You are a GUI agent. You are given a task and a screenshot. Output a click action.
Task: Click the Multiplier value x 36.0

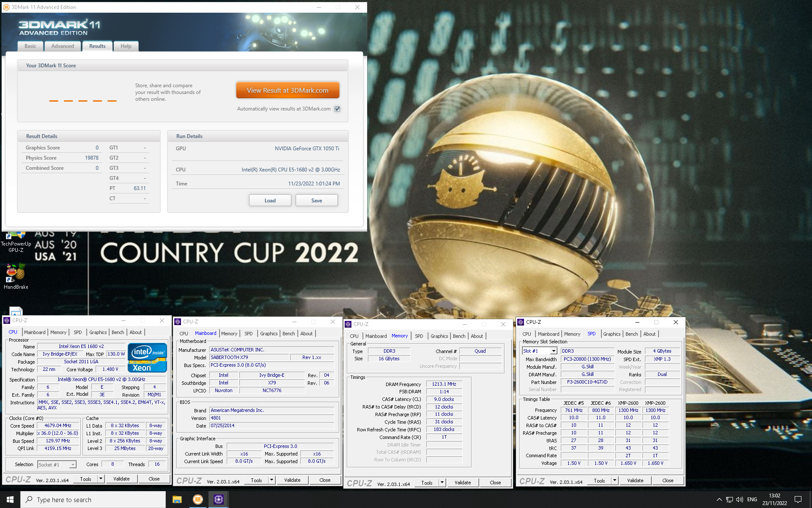(x=58, y=433)
